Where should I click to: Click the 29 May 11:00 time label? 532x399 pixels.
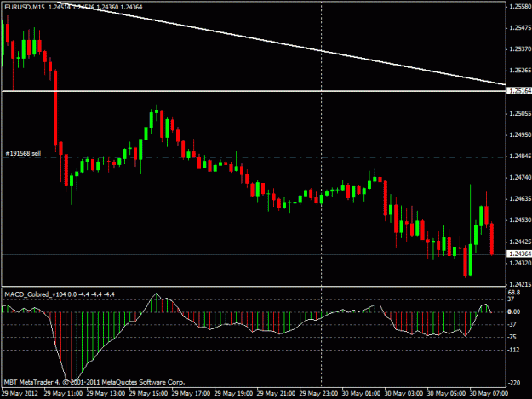coord(63,394)
